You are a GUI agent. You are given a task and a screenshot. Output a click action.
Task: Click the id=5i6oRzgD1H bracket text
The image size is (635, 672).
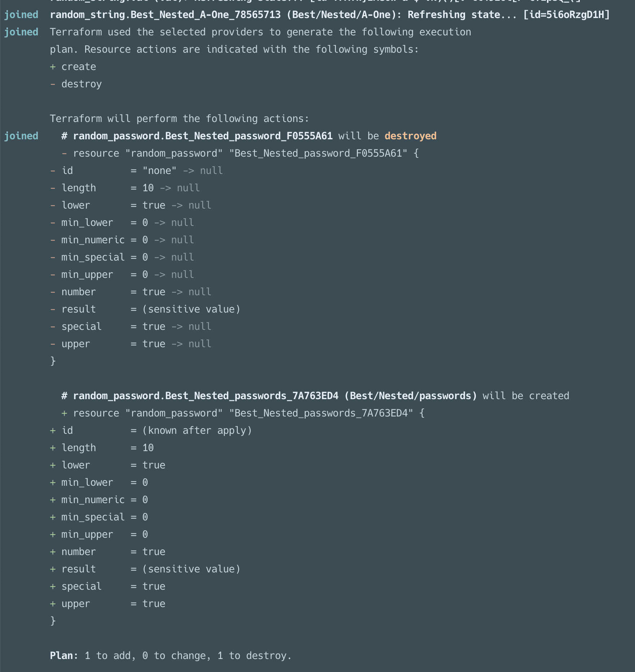point(566,15)
